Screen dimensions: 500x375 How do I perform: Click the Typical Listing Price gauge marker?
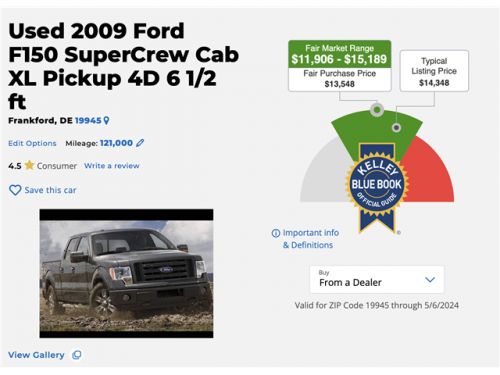[396, 127]
